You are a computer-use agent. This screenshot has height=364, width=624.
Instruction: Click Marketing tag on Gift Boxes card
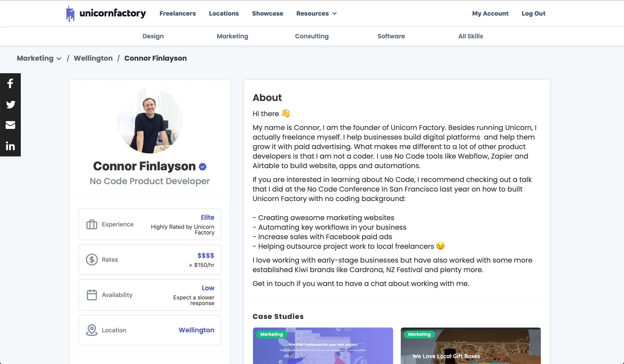pyautogui.click(x=419, y=334)
